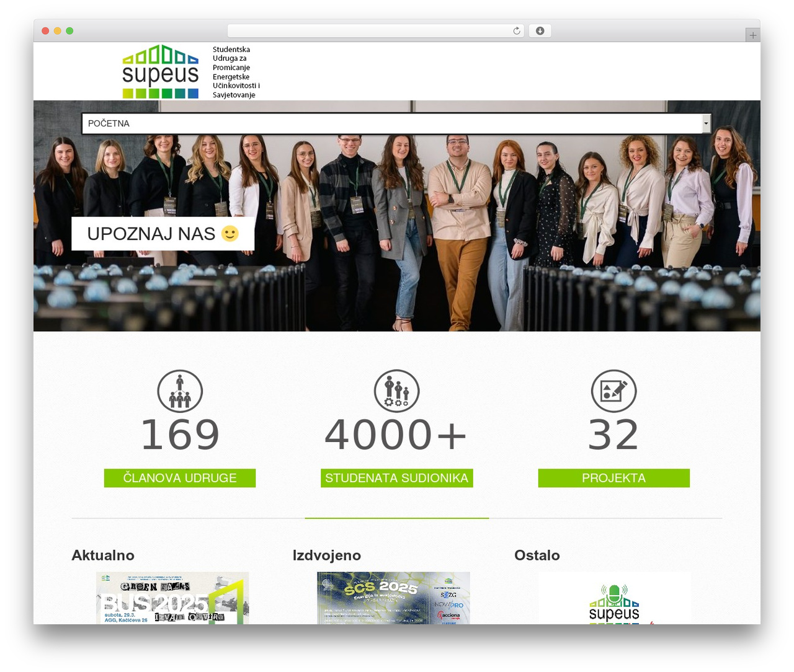Image resolution: width=794 pixels, height=672 pixels.
Task: Click the 4000+ counter
Action: click(396, 435)
